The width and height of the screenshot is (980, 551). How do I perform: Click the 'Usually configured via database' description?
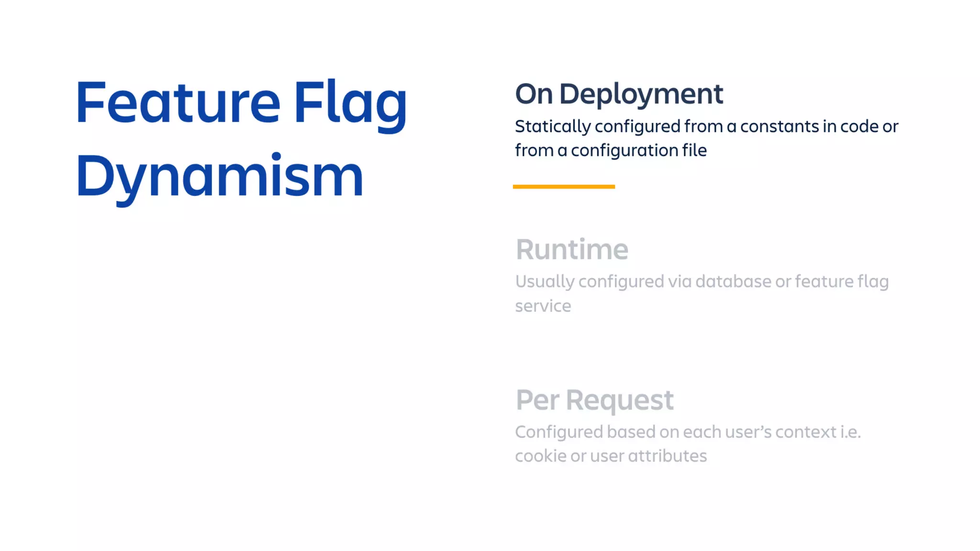(702, 293)
